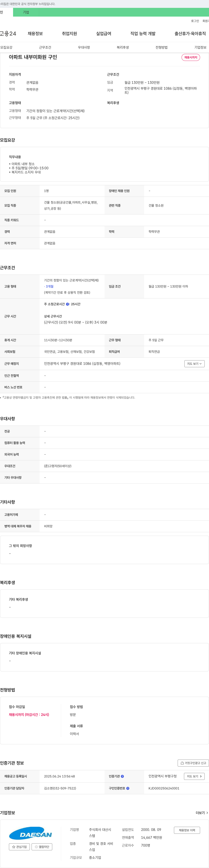Open the 실업급여 main menu
Image resolution: width=209 pixels, height=868 pixels.
[x=103, y=34]
